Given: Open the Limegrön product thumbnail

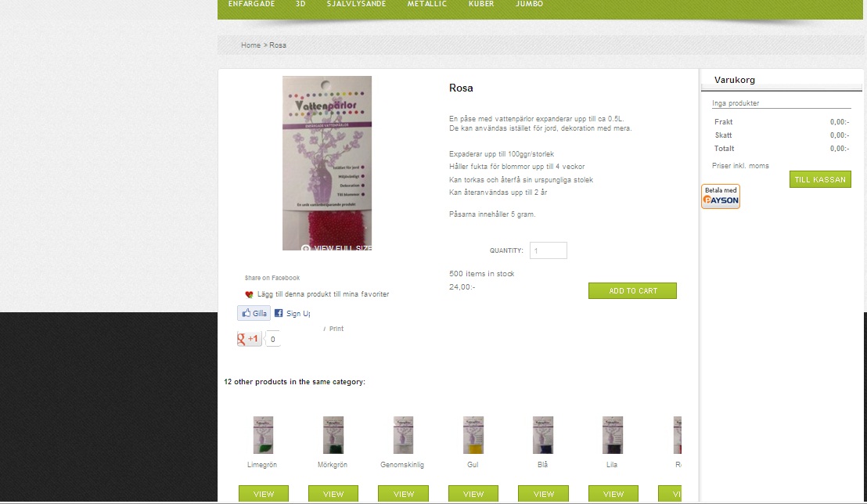Looking at the screenshot, I should [263, 435].
